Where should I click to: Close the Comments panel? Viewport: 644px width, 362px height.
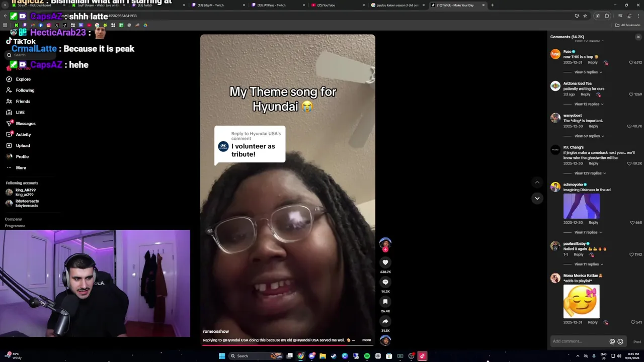638,37
